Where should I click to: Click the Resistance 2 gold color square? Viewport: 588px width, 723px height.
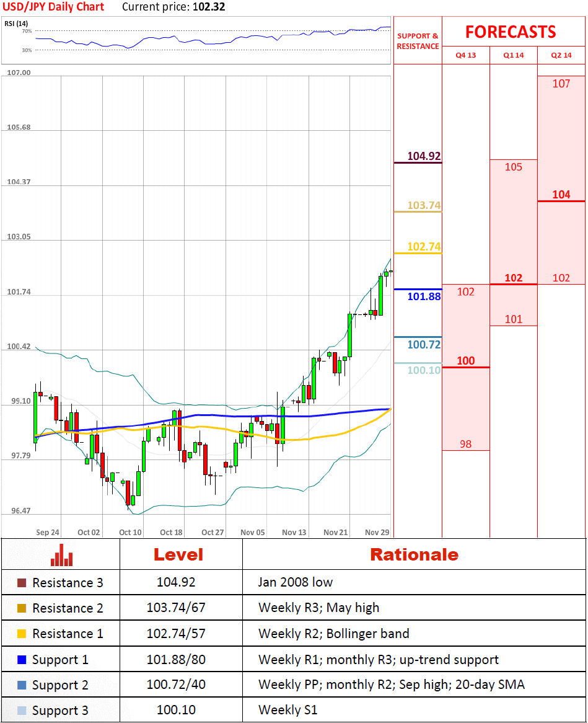(22, 608)
